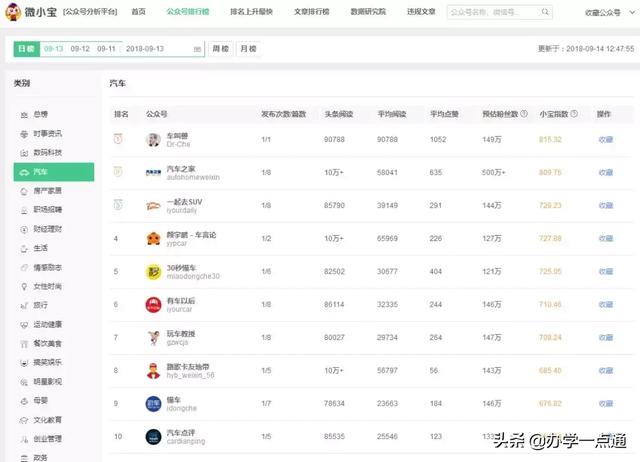The image size is (640, 462).
Task: Select the 房产家居 category icon
Action: click(24, 191)
